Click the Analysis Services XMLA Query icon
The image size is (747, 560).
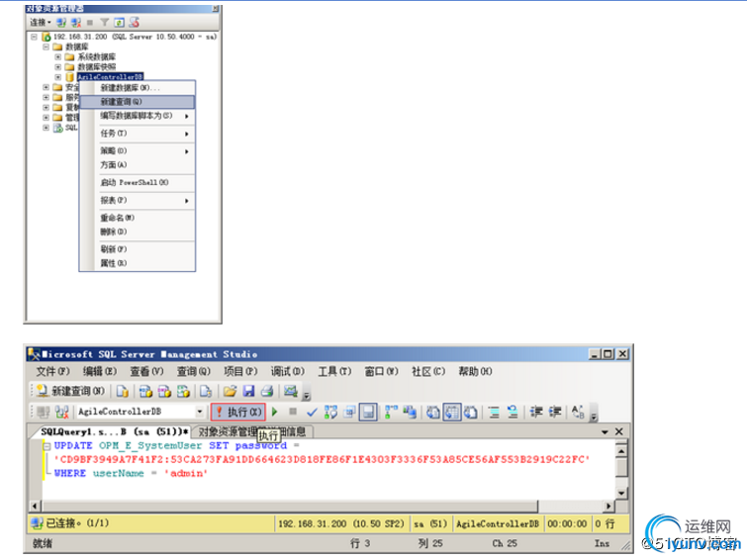point(183,391)
